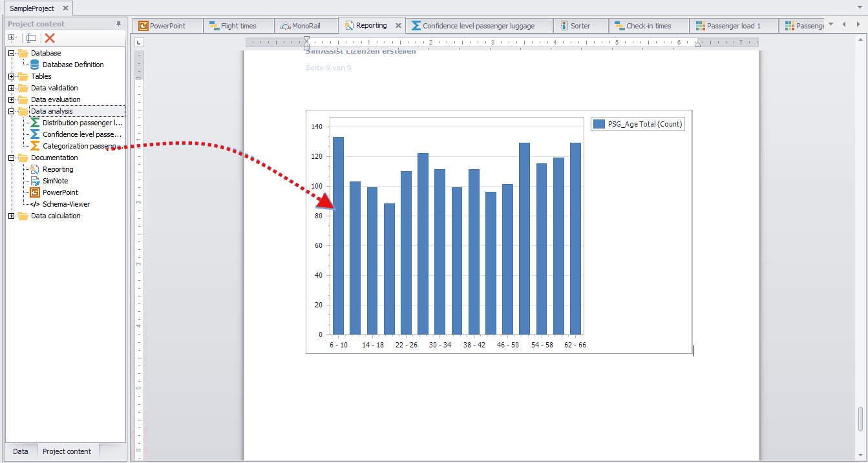Switch to the Data bottom tab
Viewport: 868px width, 463px height.
20,451
